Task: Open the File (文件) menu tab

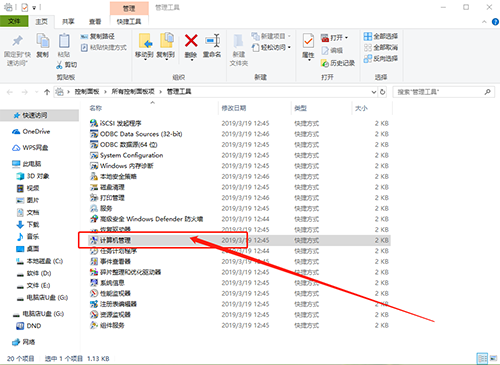Action: point(14,21)
